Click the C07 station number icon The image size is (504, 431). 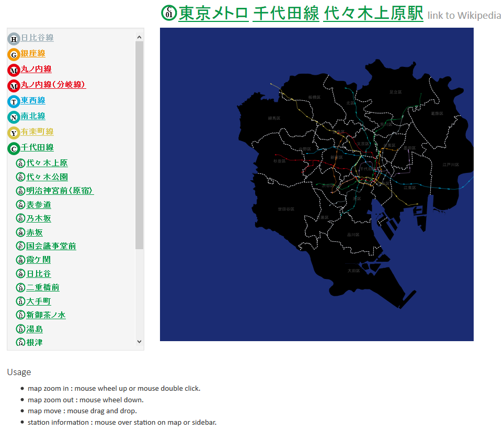coord(20,246)
